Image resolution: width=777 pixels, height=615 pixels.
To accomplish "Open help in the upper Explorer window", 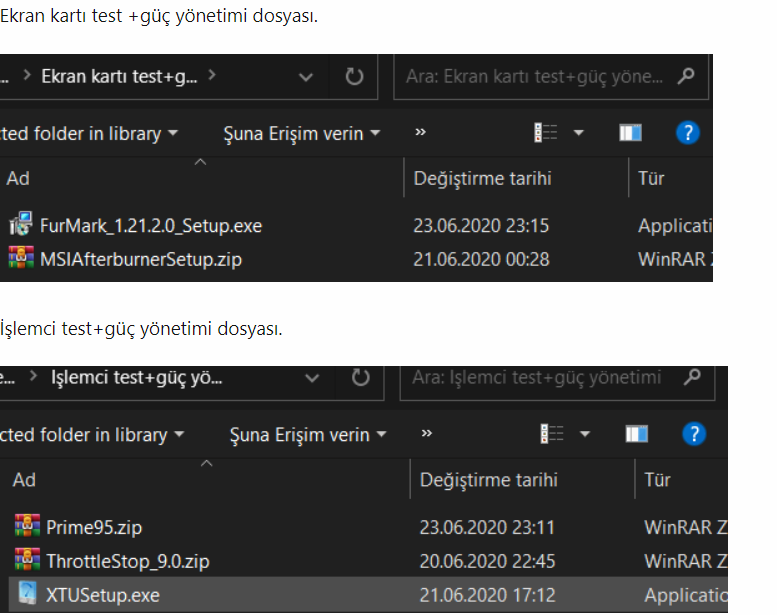I will point(687,133).
